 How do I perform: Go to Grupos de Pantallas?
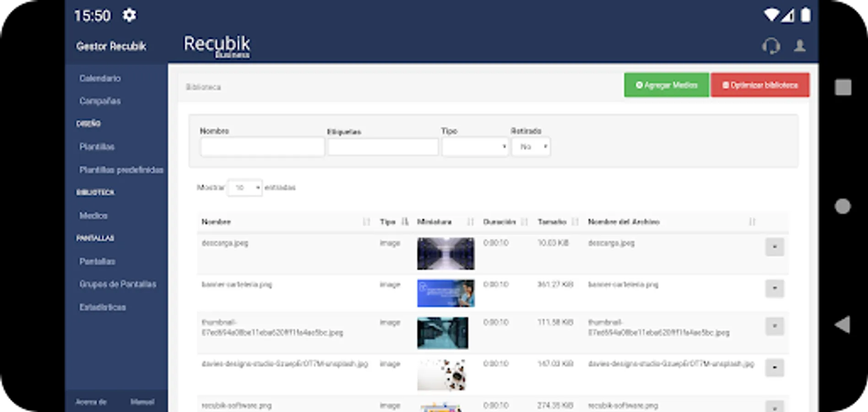pos(118,284)
